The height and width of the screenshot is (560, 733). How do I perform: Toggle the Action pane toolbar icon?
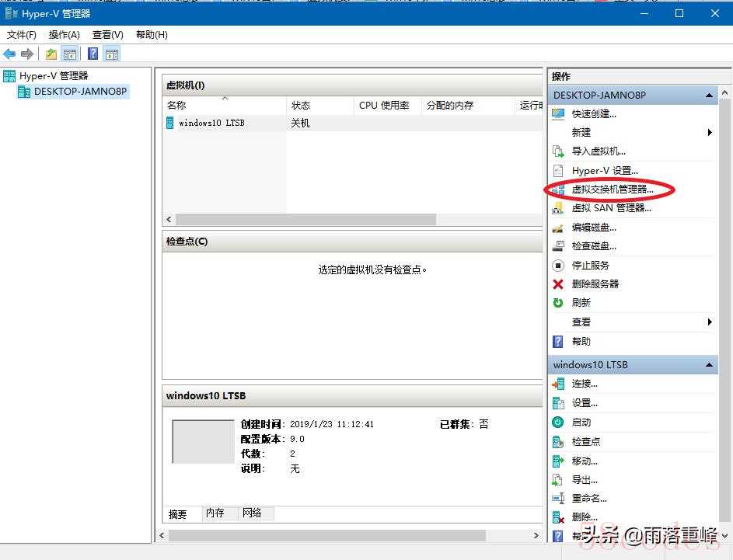pyautogui.click(x=112, y=54)
